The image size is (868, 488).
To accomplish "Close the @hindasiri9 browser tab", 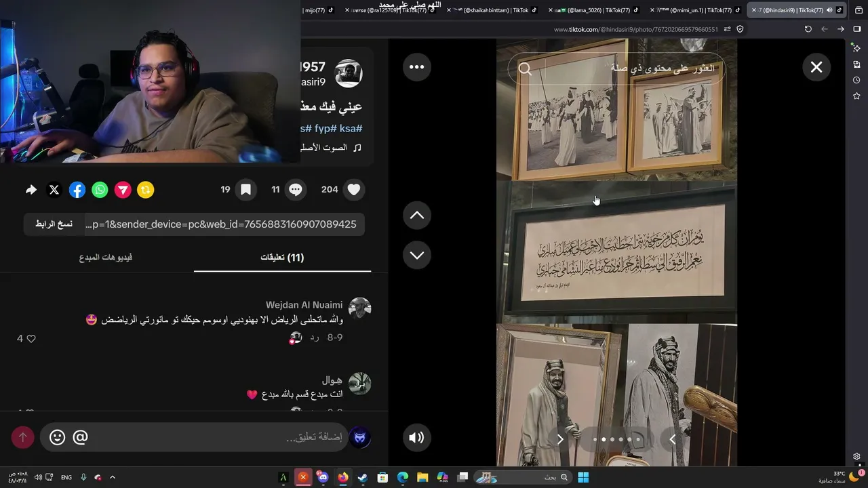I will pos(753,10).
